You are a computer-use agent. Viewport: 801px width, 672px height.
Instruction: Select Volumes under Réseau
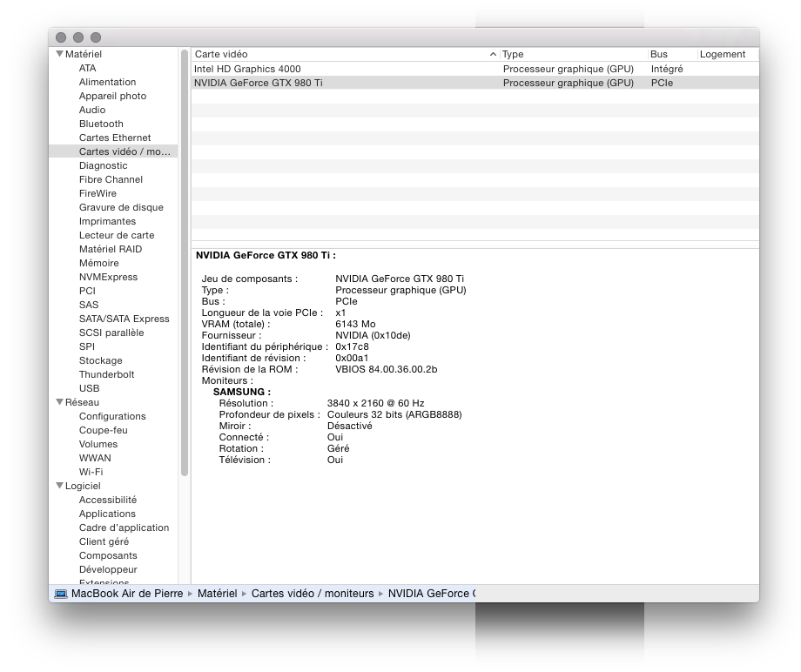click(x=98, y=444)
